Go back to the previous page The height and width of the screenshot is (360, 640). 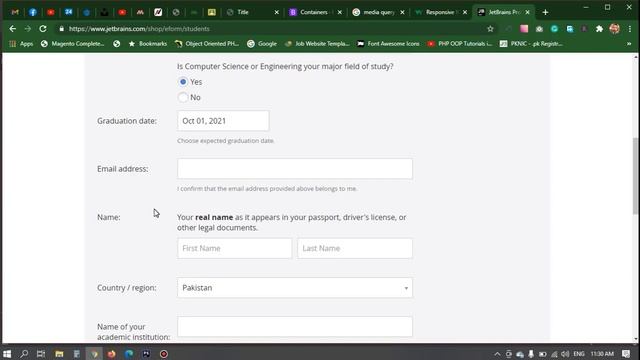(x=13, y=29)
